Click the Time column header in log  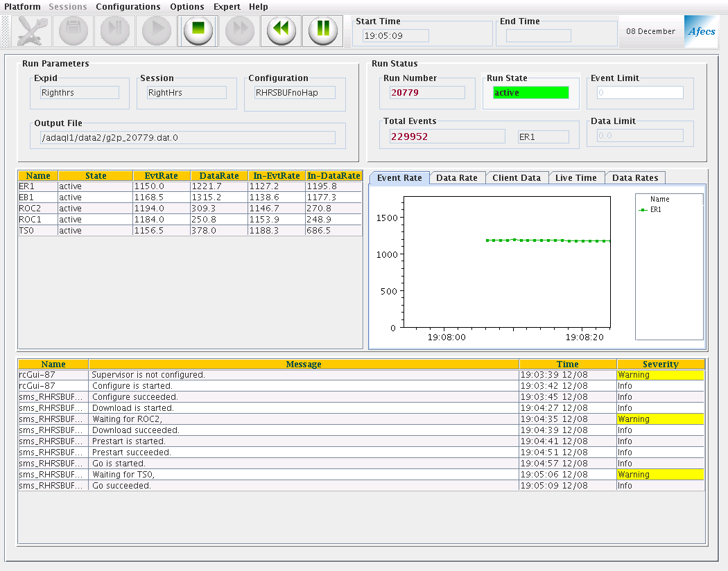click(x=568, y=364)
